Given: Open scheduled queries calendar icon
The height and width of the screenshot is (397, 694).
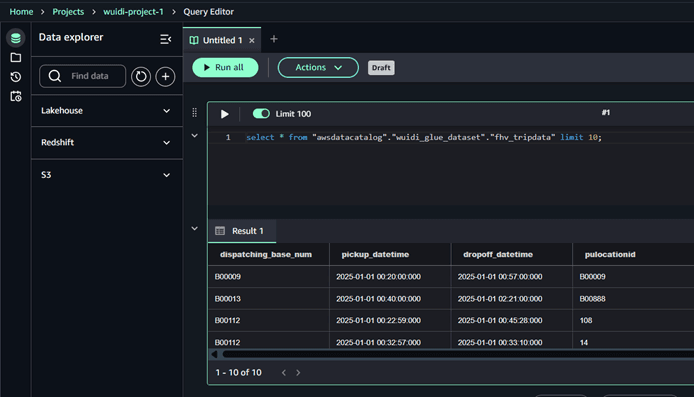Looking at the screenshot, I should (x=15, y=96).
